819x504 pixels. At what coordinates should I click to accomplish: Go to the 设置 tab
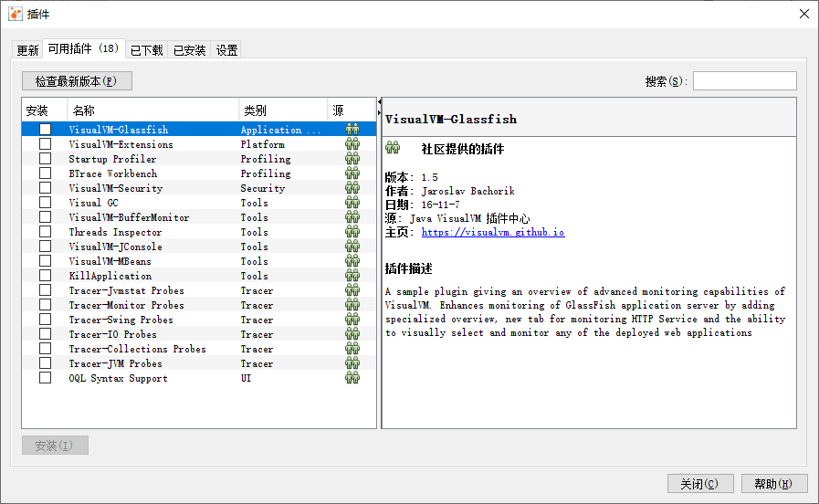click(226, 50)
